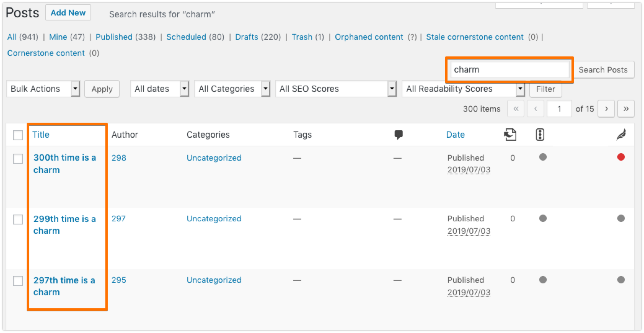Sort posts by Title column
The height and width of the screenshot is (333, 644).
pos(41,135)
